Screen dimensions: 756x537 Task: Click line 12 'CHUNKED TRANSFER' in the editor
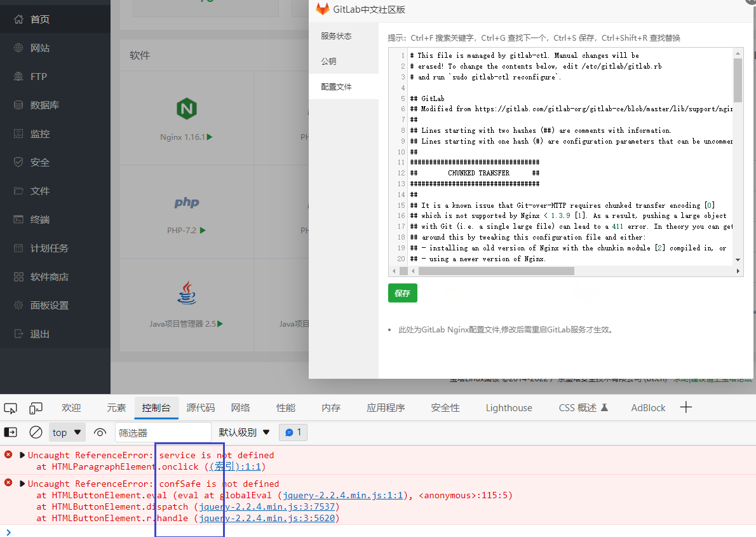click(475, 173)
